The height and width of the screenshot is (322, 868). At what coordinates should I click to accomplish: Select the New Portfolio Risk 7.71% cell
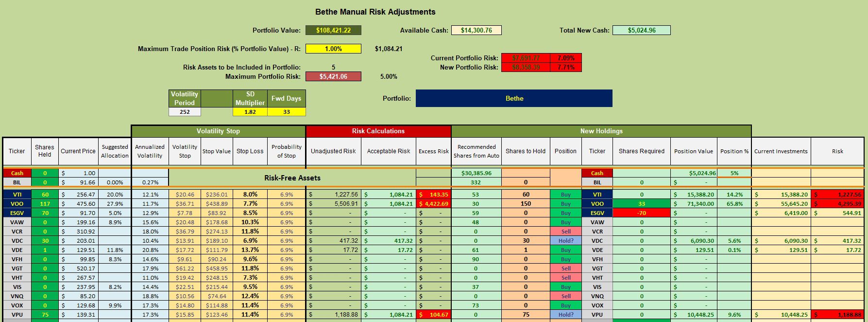565,67
